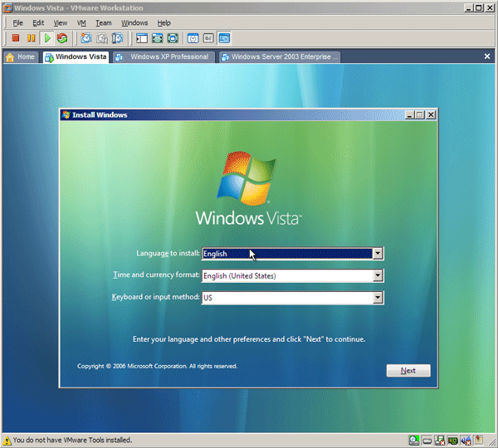
Task: Open the Snapshot Manager icon with wrench
Action: point(117,38)
